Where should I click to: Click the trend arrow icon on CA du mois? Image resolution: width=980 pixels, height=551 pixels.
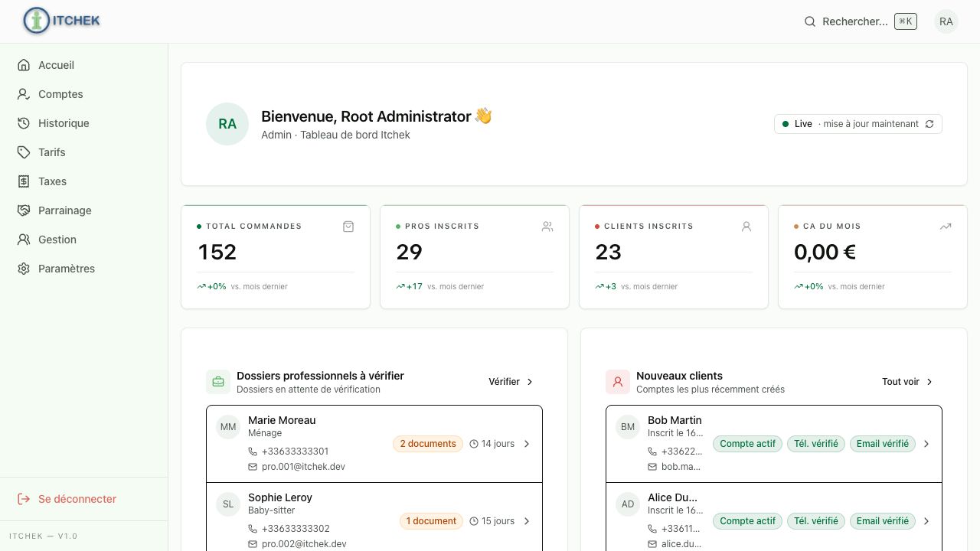point(946,227)
